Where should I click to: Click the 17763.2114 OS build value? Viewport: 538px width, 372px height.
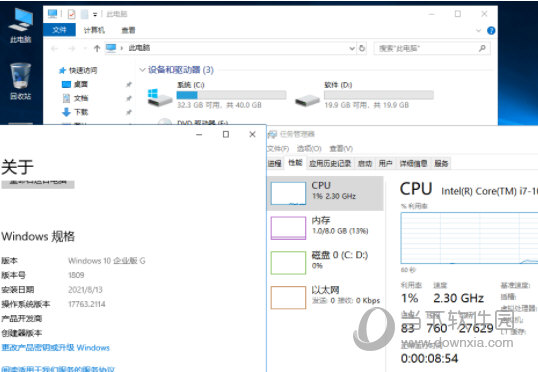[x=87, y=304]
